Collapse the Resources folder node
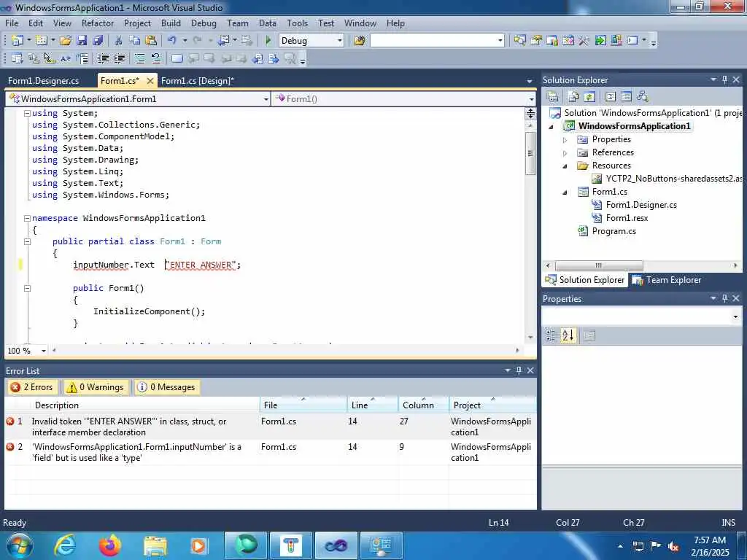 pyautogui.click(x=565, y=166)
